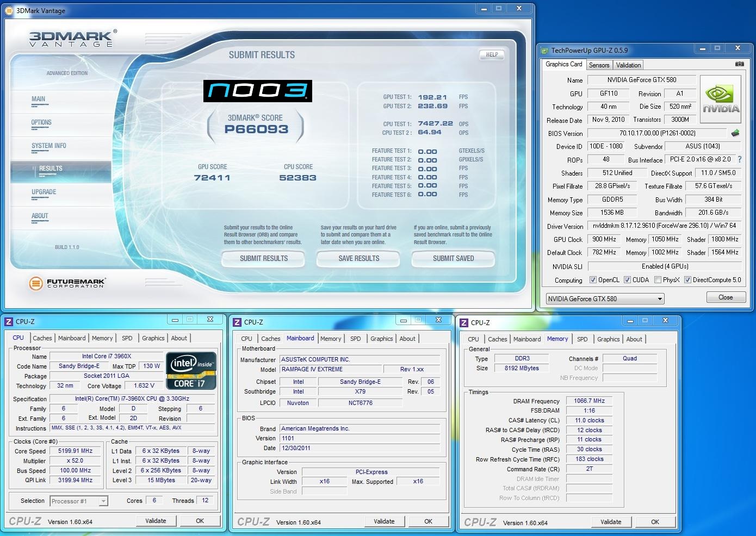Click the GPU-Z screenshot camera icon
756x536 pixels.
click(739, 64)
